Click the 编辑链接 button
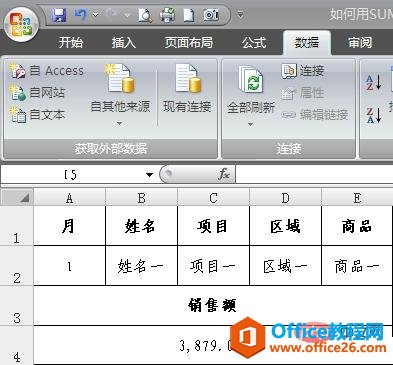393x365 pixels. click(315, 115)
